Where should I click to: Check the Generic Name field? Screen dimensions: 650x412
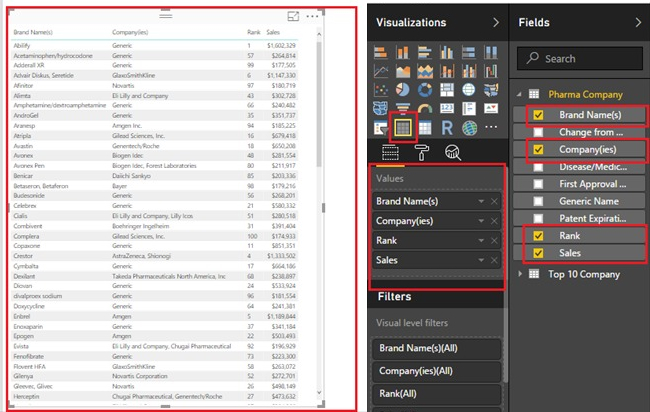click(538, 201)
